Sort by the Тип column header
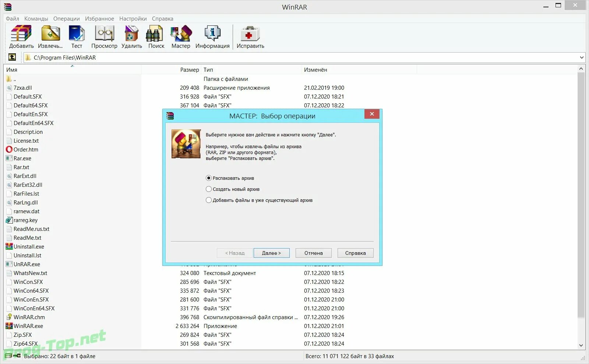The image size is (589, 364). point(251,69)
